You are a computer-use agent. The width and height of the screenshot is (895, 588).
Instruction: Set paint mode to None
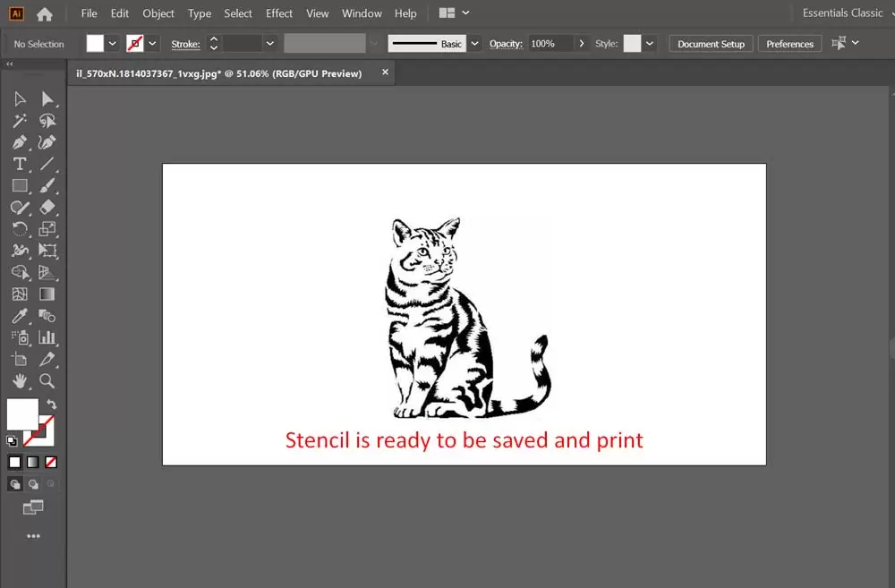point(51,462)
